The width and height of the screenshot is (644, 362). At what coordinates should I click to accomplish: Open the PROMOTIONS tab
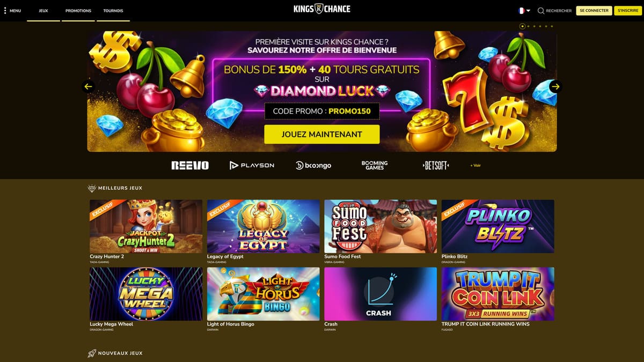78,11
